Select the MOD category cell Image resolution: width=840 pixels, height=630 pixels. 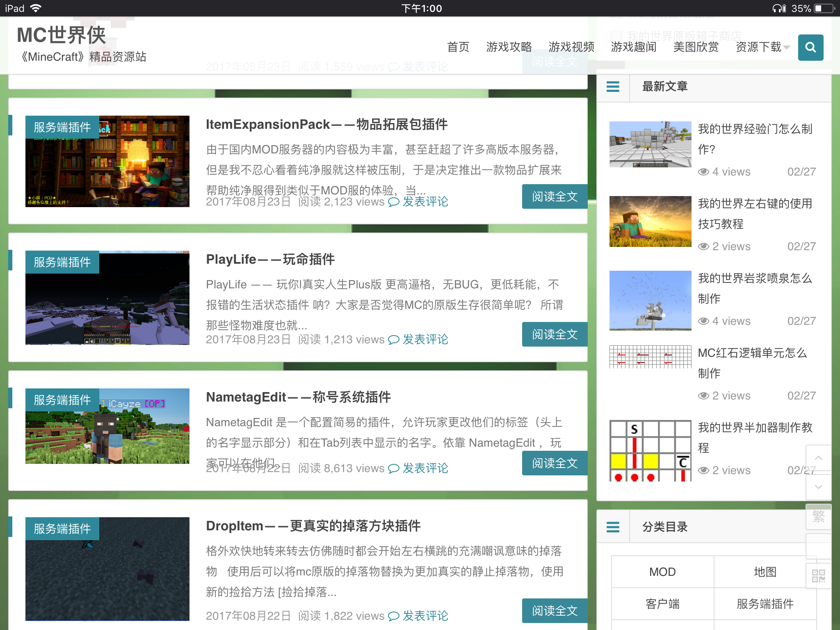[x=662, y=572]
